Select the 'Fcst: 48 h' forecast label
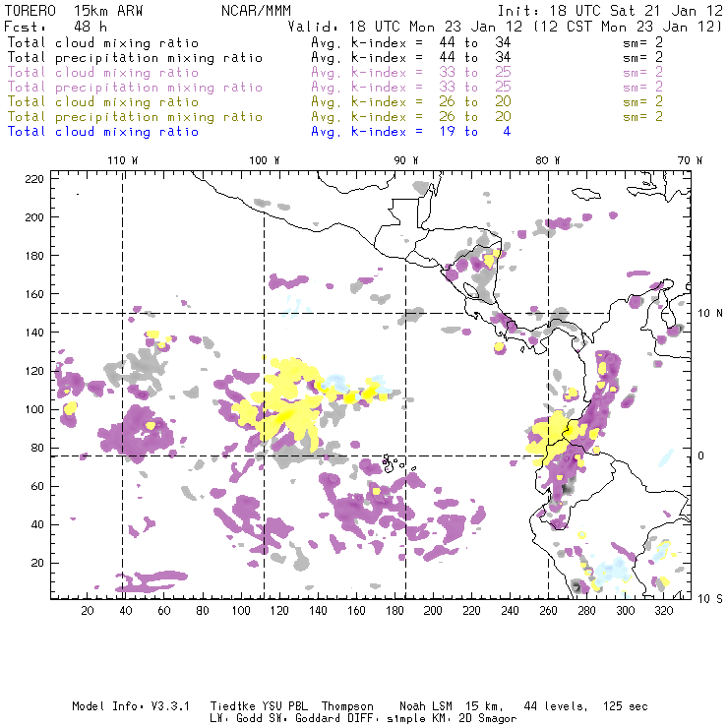Viewport: 728px width, 728px height. click(55, 26)
